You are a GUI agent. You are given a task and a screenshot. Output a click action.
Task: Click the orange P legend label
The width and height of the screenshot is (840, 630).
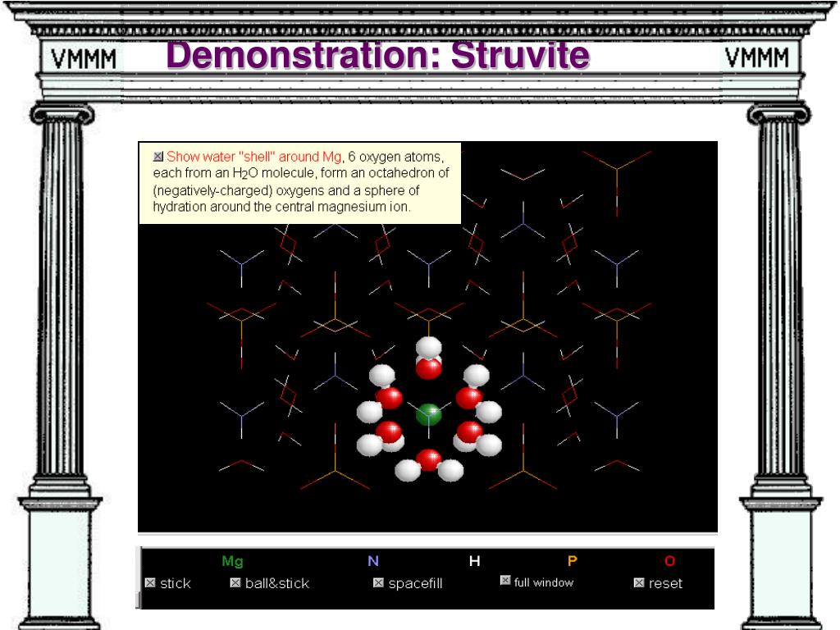[572, 561]
